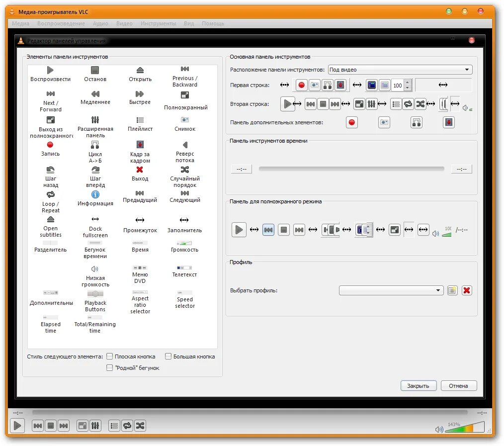Open extended settings in main window
The width and height of the screenshot is (504, 446).
point(95,426)
